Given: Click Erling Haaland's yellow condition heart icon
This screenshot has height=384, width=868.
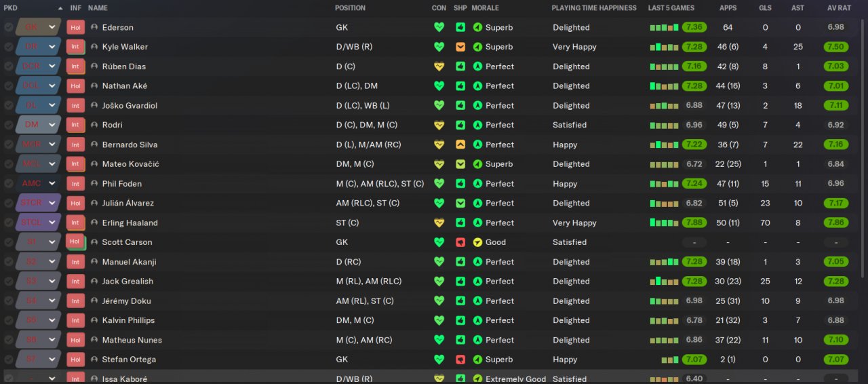Looking at the screenshot, I should pyautogui.click(x=439, y=223).
